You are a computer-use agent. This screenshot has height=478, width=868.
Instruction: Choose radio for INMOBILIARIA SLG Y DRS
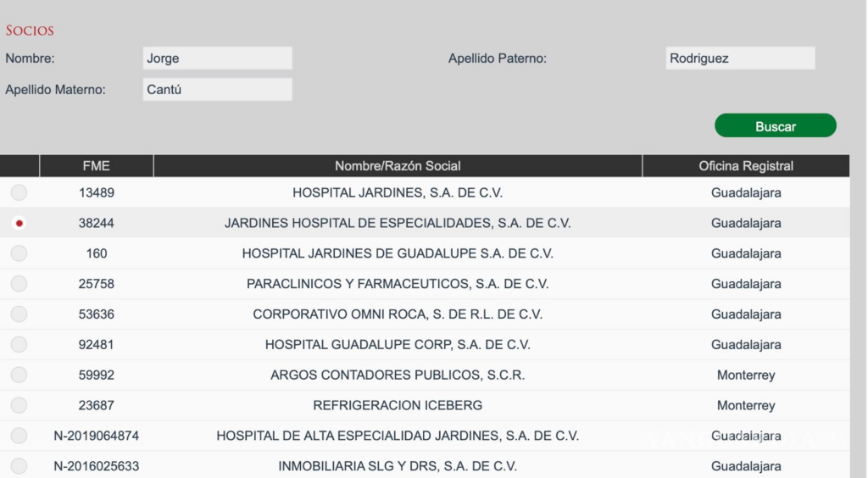tap(19, 466)
